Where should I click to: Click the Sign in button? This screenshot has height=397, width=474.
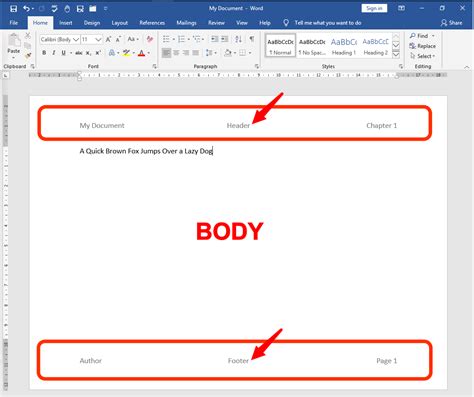point(374,8)
